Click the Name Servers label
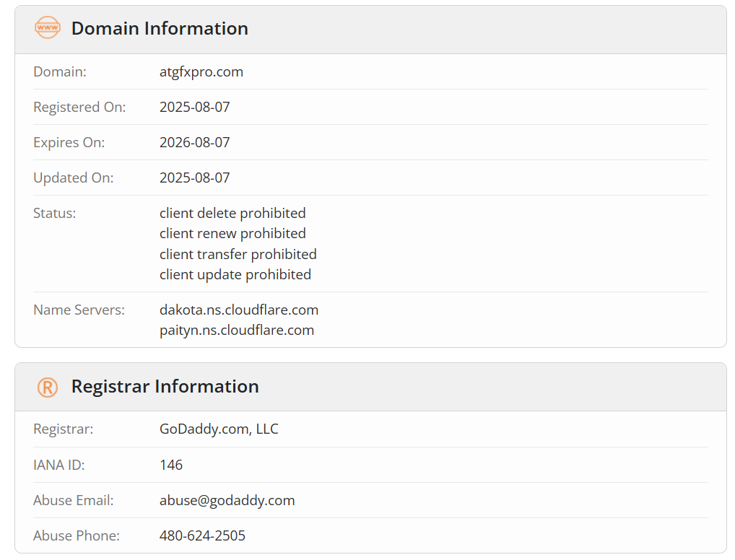This screenshot has height=560, width=735. (79, 310)
